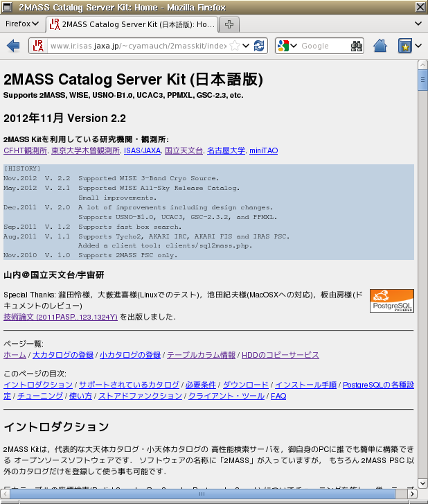Image resolution: width=428 pixels, height=504 pixels.
Task: Expand the URL history dropdown arrow
Action: click(246, 46)
